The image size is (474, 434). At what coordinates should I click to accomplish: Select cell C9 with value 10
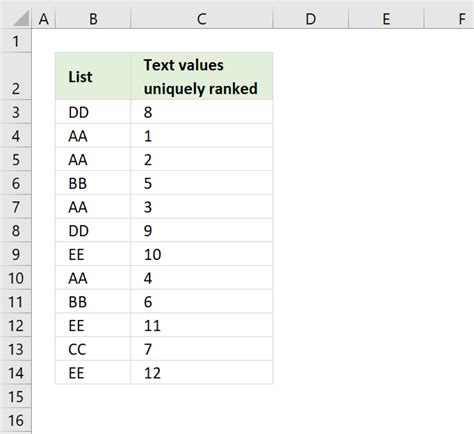point(202,254)
